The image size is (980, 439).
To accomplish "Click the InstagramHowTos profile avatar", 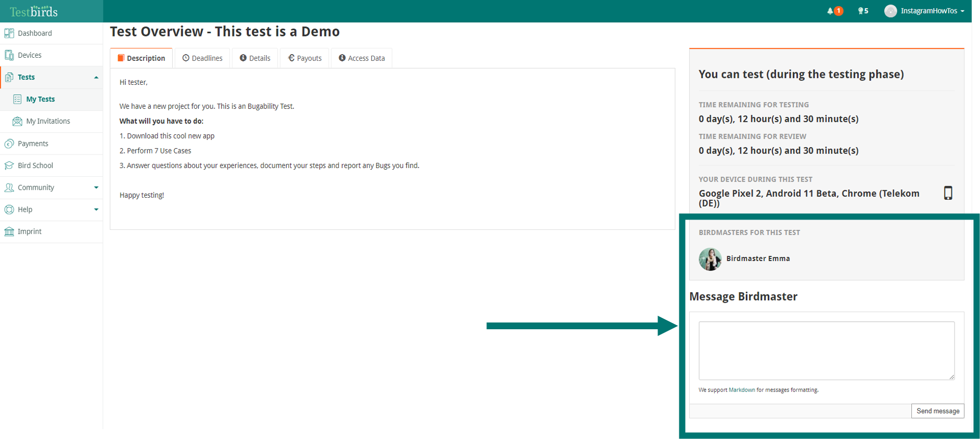I will point(891,11).
